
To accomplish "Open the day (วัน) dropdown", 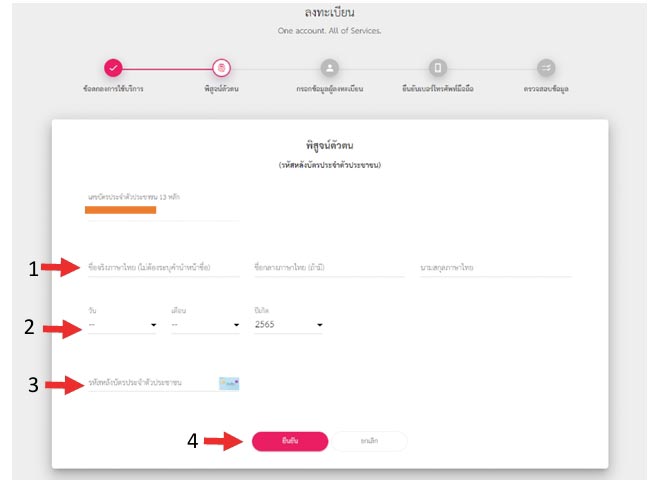I will point(122,325).
